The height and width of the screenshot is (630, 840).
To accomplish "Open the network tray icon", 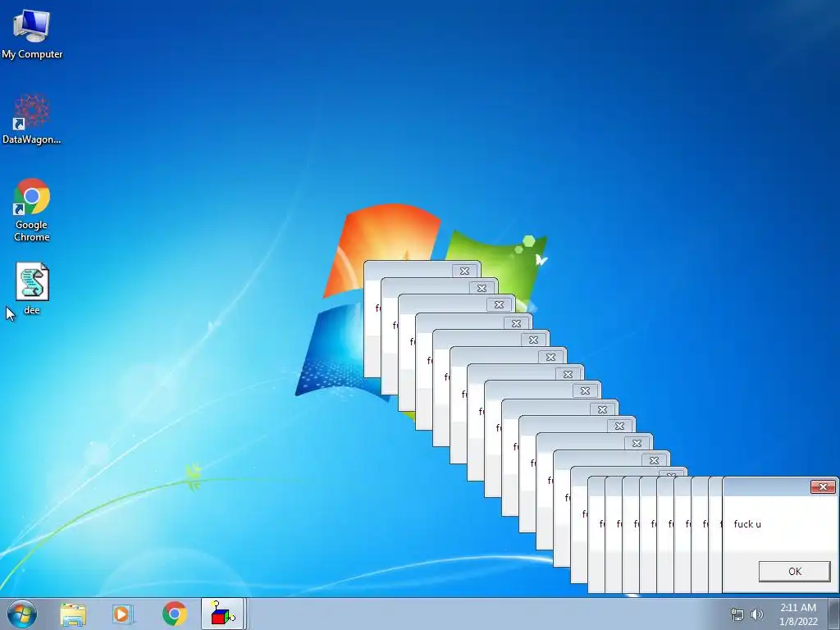I will 737,614.
